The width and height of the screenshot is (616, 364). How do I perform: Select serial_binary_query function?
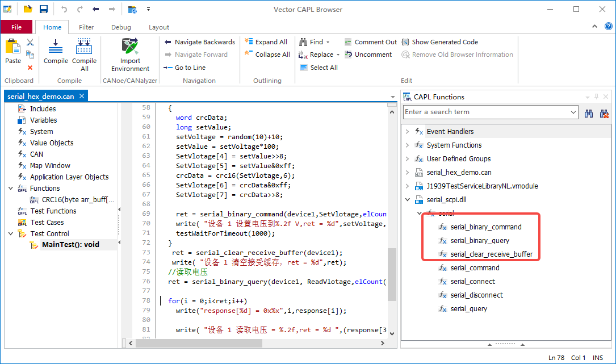point(480,241)
